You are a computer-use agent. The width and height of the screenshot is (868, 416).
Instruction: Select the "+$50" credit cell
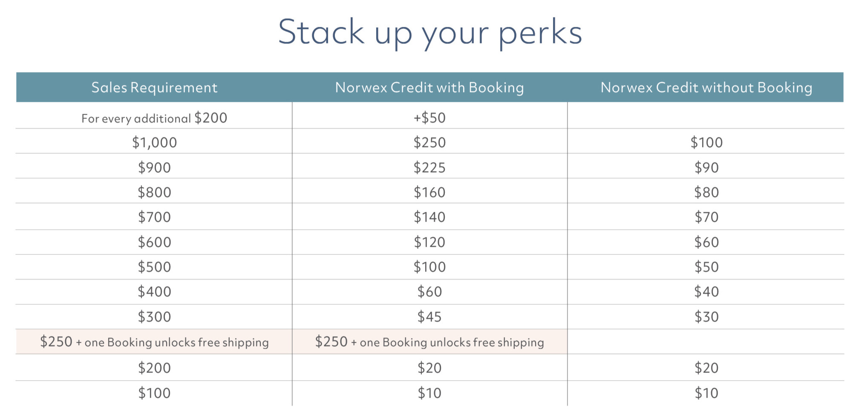430,118
